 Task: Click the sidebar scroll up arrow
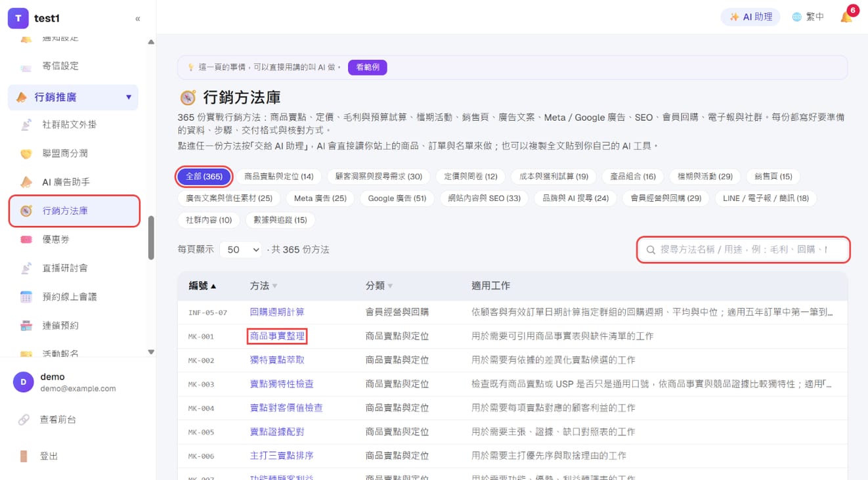click(151, 42)
